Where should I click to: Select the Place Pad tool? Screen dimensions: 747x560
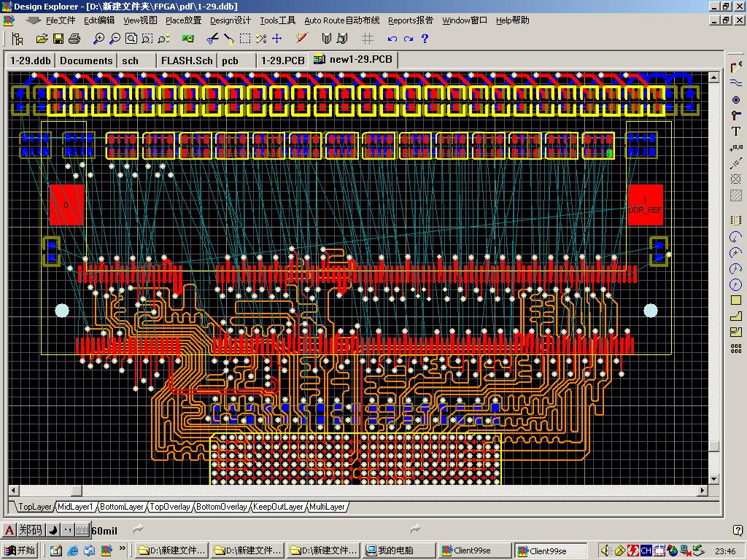click(736, 99)
